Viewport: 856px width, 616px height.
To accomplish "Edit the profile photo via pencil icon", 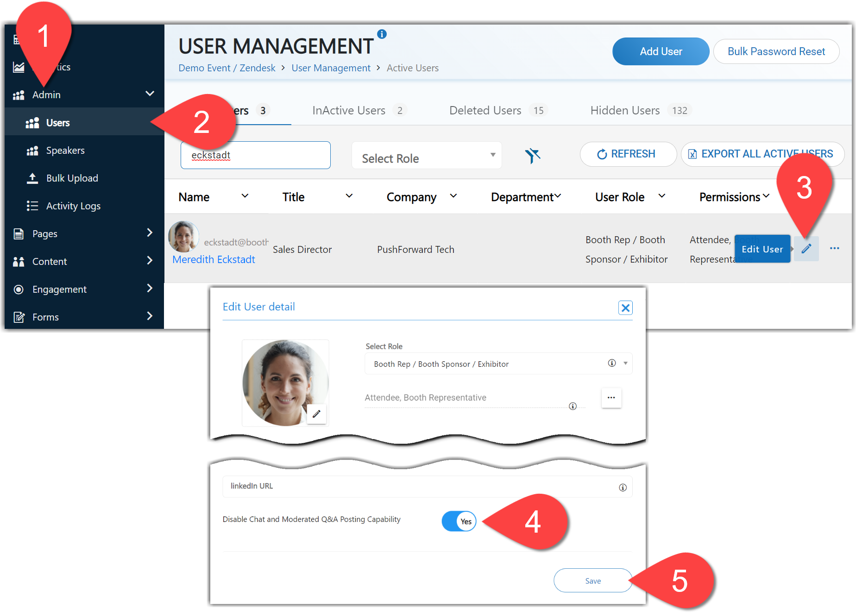I will 316,414.
